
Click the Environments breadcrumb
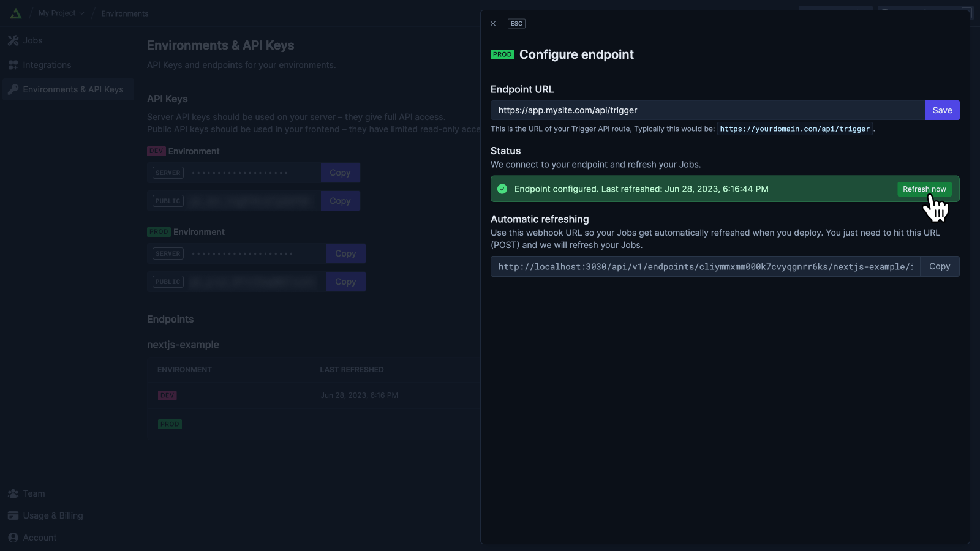[x=125, y=13]
